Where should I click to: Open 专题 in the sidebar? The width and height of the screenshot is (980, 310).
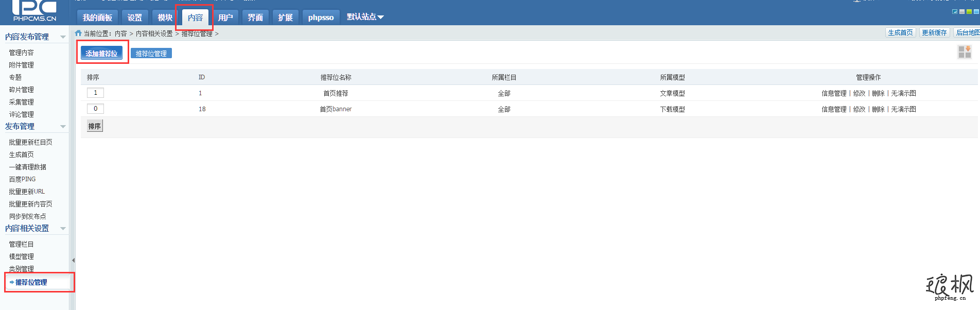click(x=15, y=77)
